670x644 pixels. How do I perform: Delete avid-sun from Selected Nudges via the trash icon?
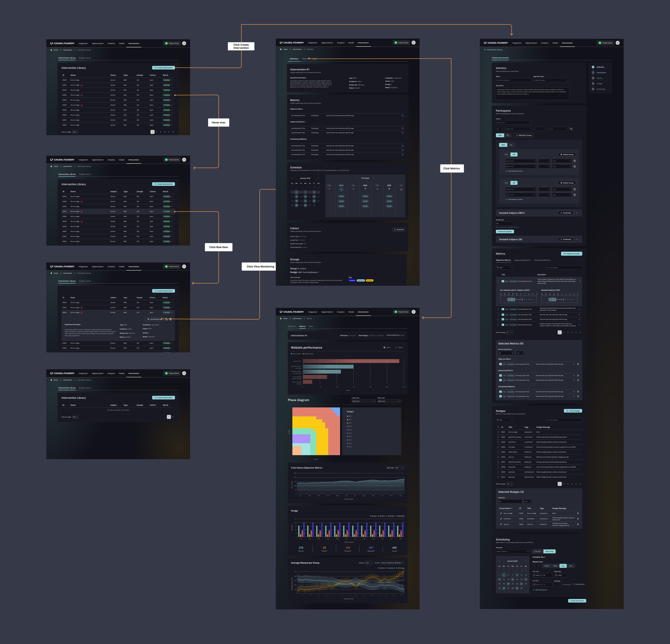point(578,524)
